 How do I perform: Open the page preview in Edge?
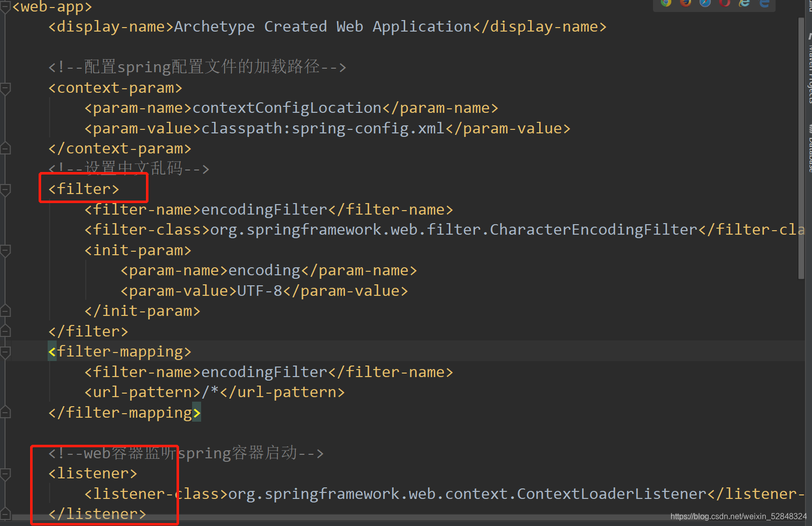[x=764, y=3]
